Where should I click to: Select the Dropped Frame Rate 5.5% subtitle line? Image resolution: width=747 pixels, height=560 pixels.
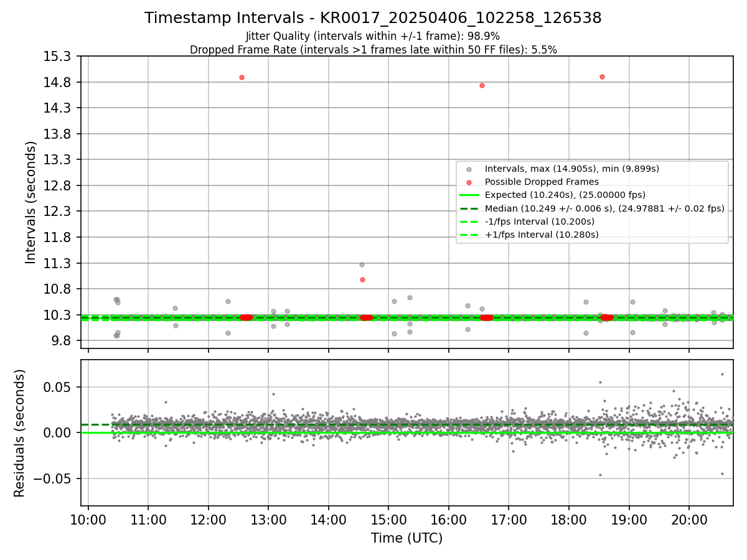(x=373, y=50)
